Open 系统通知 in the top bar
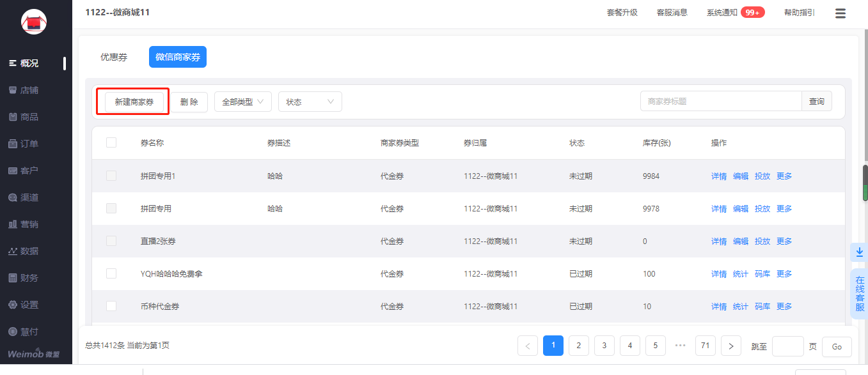868x375 pixels. pos(722,12)
